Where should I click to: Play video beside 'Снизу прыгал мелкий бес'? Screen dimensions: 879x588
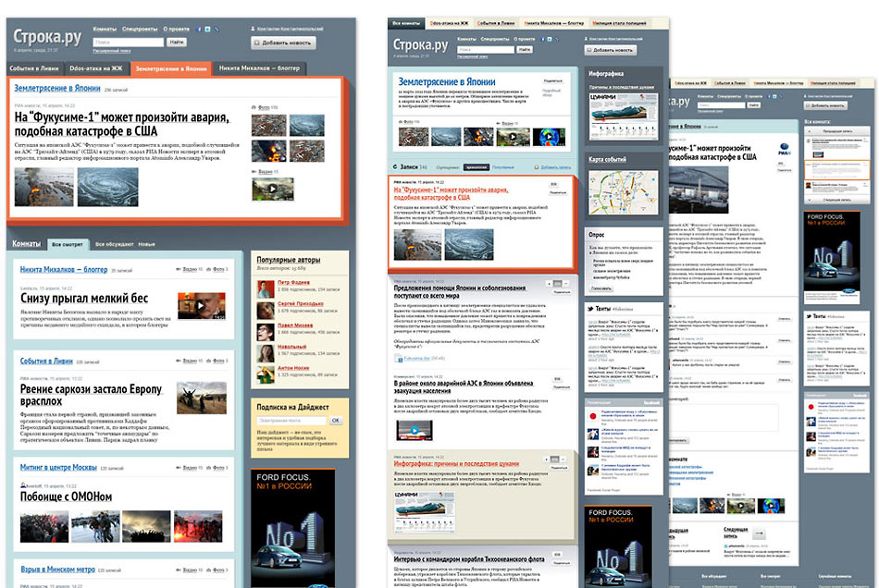(x=201, y=307)
